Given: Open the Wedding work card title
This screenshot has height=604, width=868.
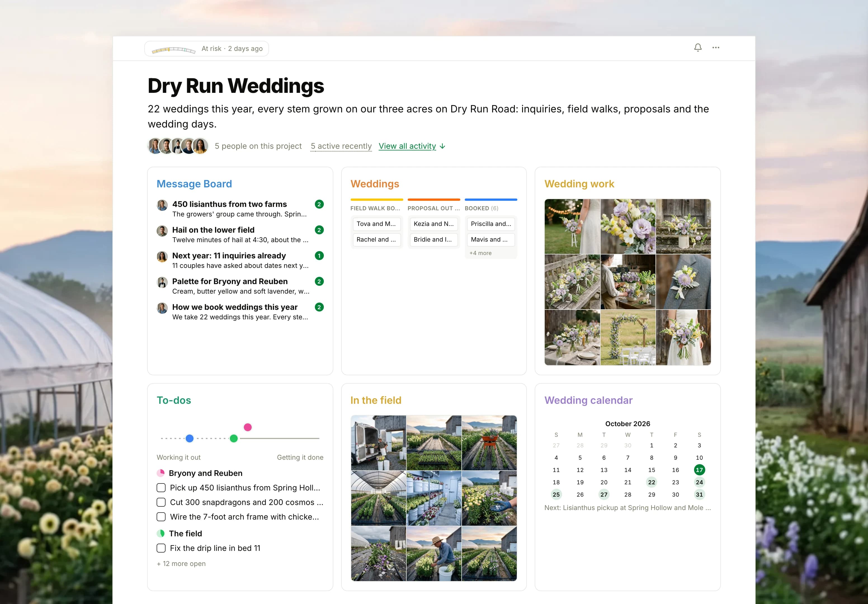Looking at the screenshot, I should (579, 184).
